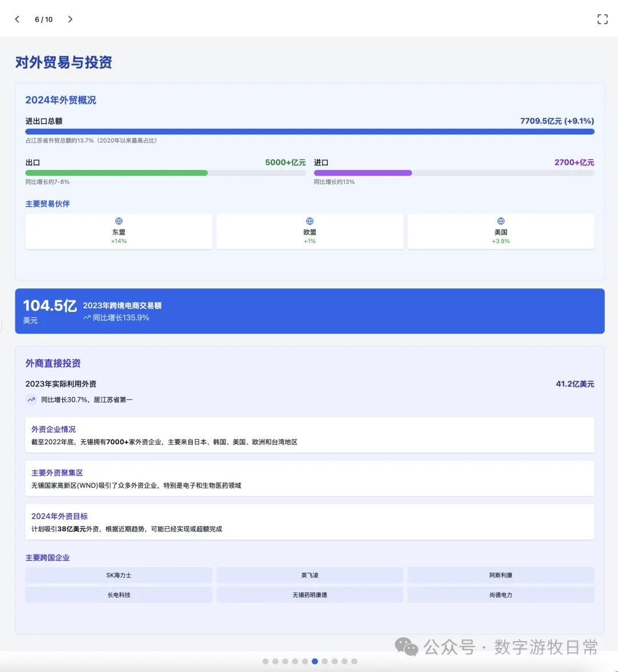
Task: Select the globe icon above 美国
Action: coord(501,221)
